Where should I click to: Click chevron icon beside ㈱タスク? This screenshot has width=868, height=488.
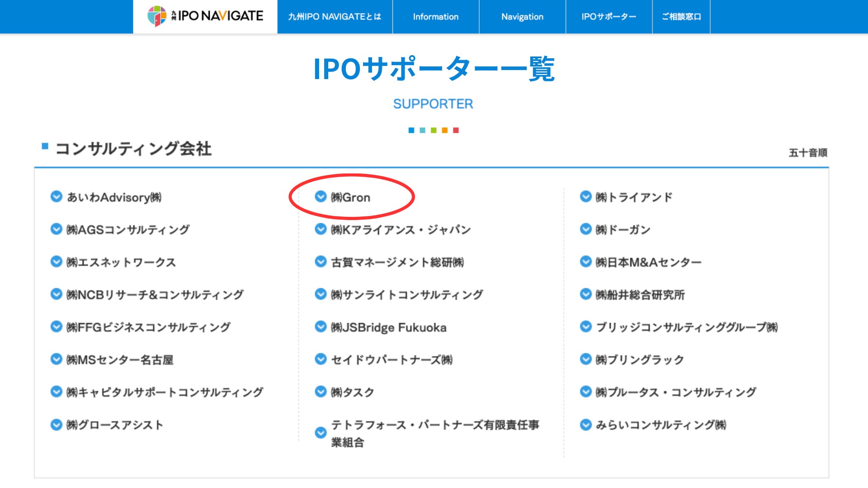(321, 392)
